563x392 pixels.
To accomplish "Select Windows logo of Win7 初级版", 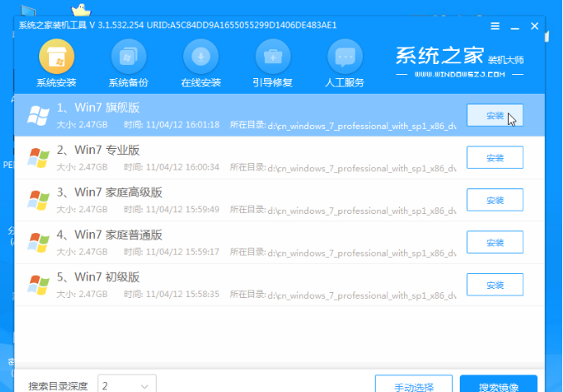I will (38, 285).
